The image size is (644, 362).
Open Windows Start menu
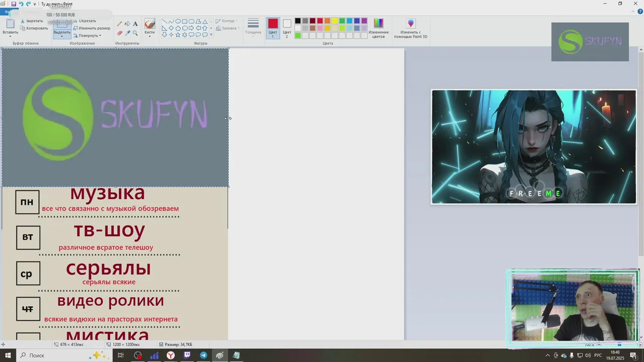8,355
